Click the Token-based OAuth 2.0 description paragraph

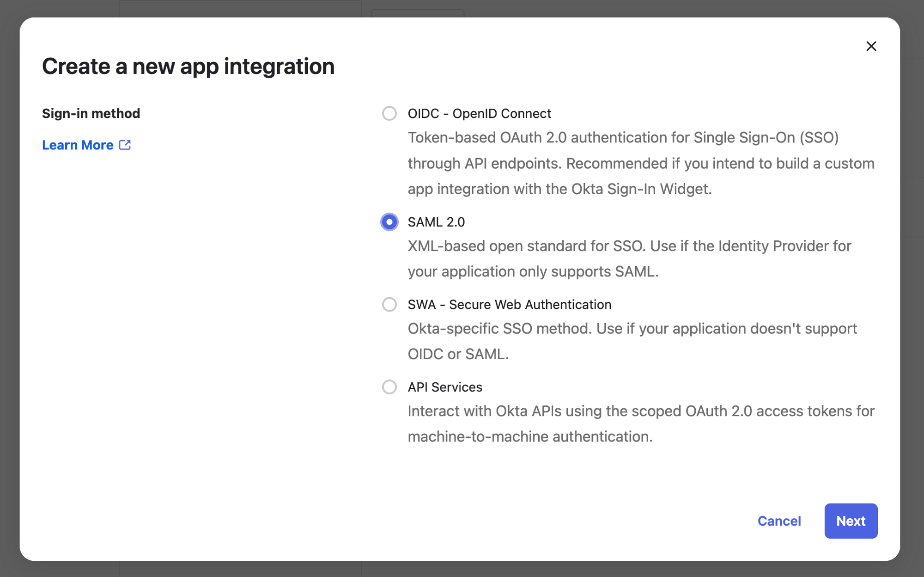pyautogui.click(x=641, y=163)
